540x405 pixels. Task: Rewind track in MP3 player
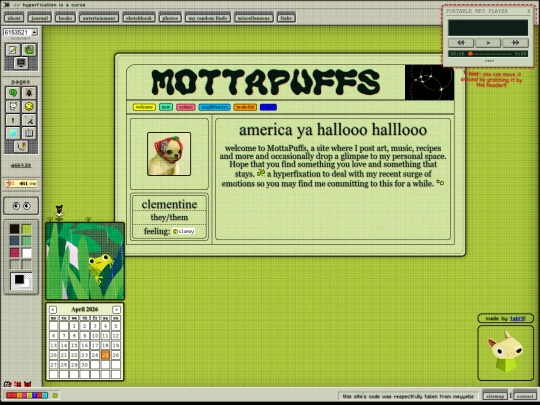coord(461,43)
